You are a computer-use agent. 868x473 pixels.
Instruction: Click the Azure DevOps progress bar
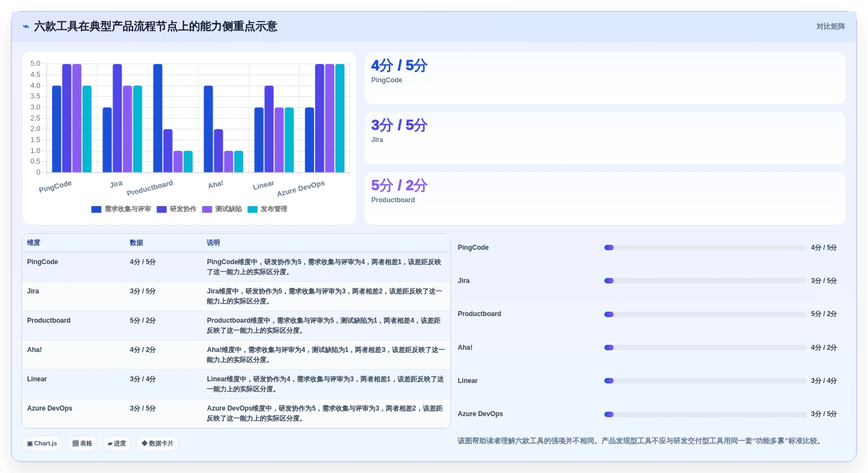(705, 414)
